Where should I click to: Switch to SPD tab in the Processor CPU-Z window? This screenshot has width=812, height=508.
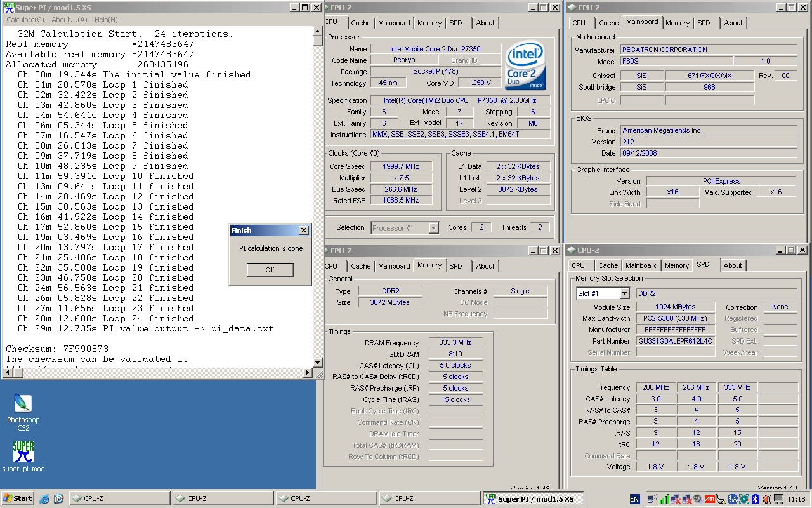click(x=455, y=23)
